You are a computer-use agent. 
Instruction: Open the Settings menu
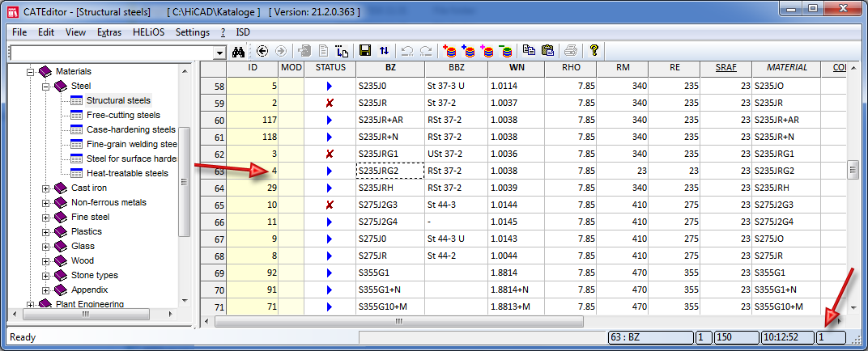tap(193, 32)
